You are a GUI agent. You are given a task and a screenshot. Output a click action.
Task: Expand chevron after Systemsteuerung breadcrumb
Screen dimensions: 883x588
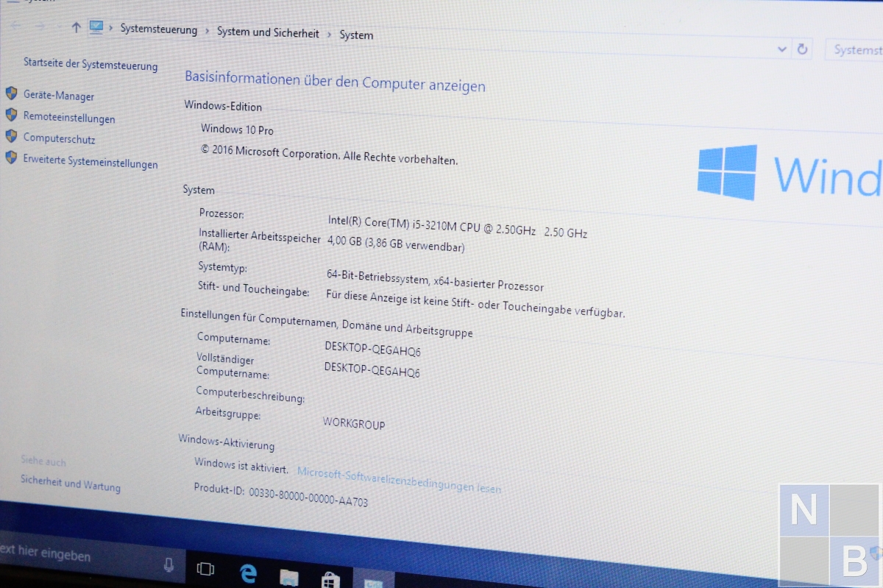(x=208, y=31)
